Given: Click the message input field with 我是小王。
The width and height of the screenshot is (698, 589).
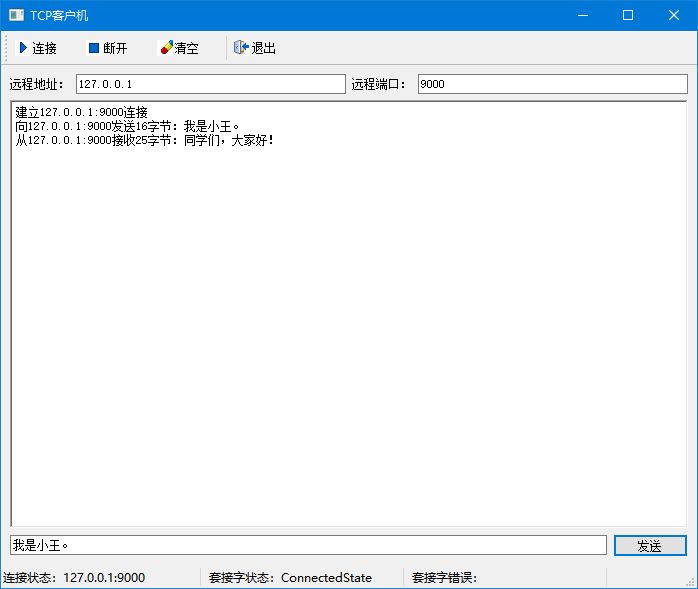Looking at the screenshot, I should click(308, 545).
